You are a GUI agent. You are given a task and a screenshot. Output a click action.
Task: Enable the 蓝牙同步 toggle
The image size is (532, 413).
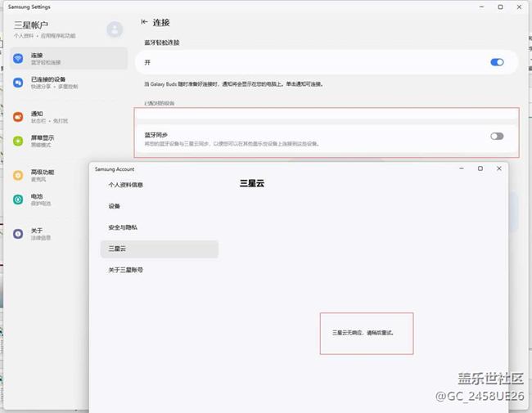tap(496, 137)
